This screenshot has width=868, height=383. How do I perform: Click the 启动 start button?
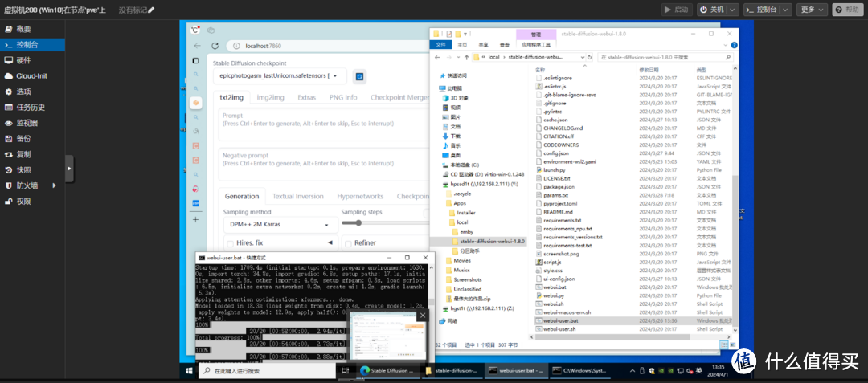tap(677, 10)
